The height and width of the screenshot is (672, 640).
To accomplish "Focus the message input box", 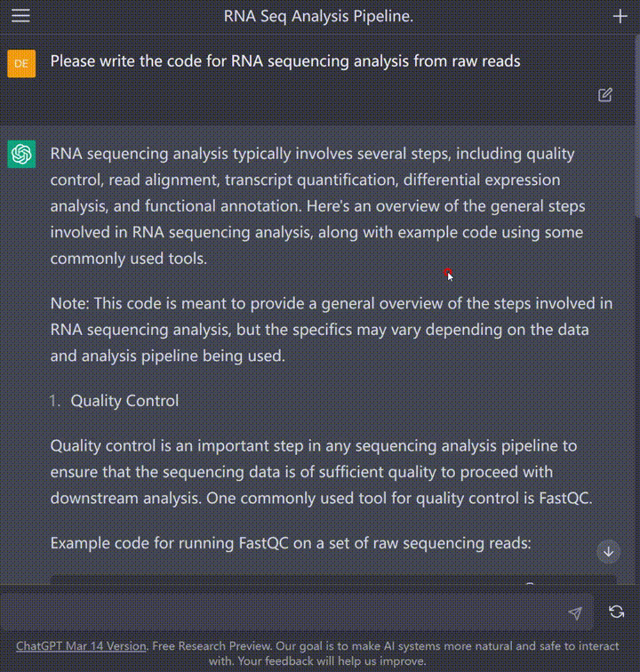I will click(283, 612).
